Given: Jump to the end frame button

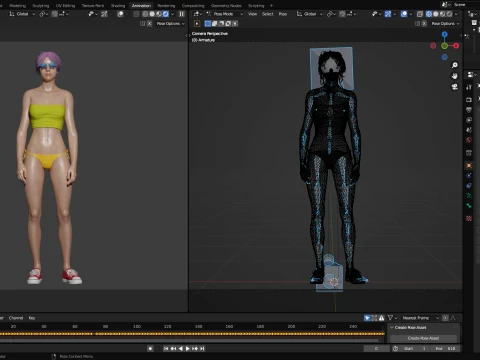Looking at the screenshot, I should coord(202,349).
